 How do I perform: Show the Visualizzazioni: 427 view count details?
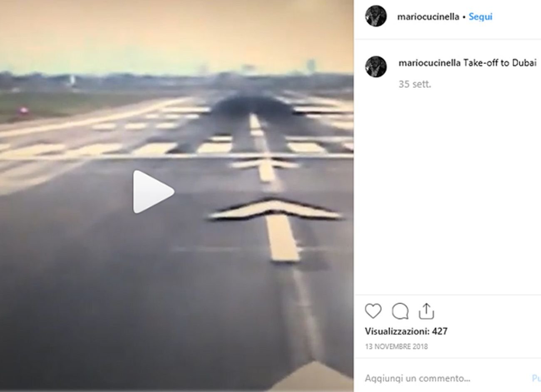[x=406, y=331]
